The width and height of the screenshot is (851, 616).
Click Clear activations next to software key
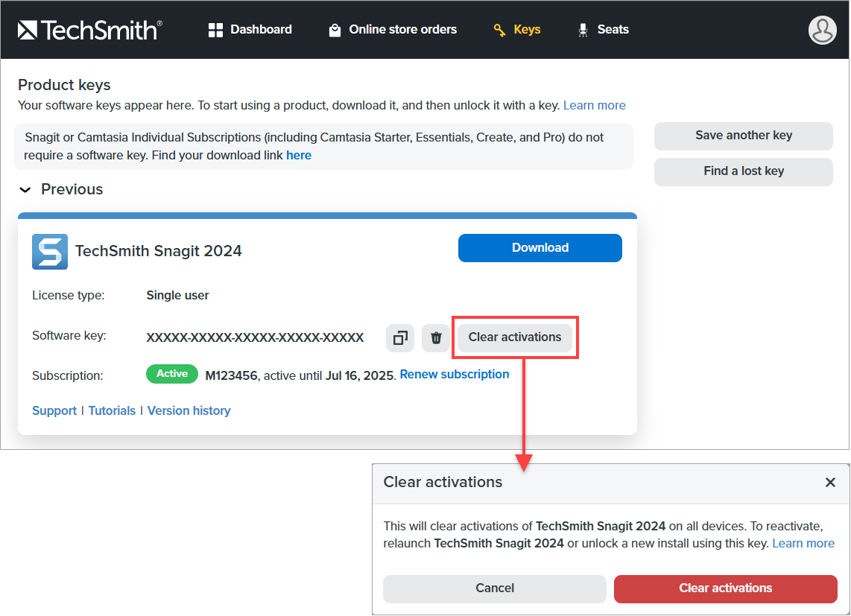pos(514,337)
